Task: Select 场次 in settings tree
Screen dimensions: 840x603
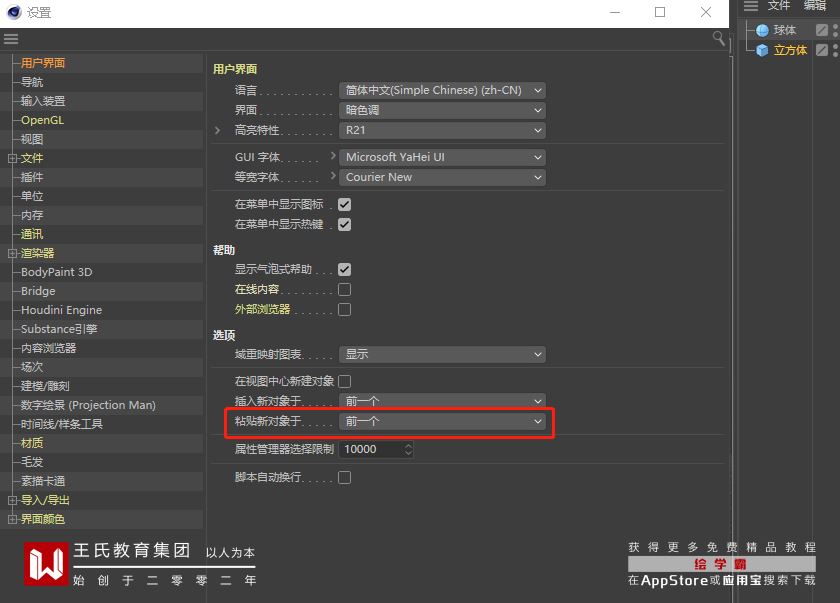Action: point(32,367)
